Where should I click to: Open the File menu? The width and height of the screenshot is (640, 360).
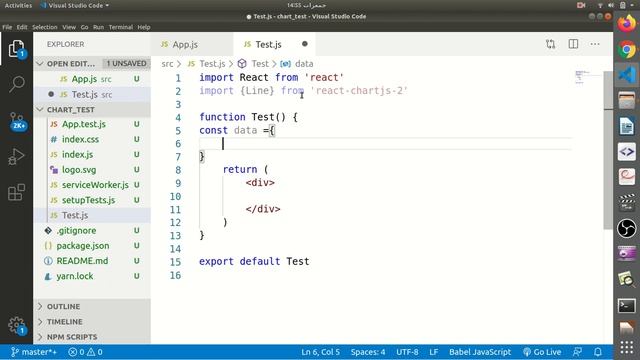(7, 27)
